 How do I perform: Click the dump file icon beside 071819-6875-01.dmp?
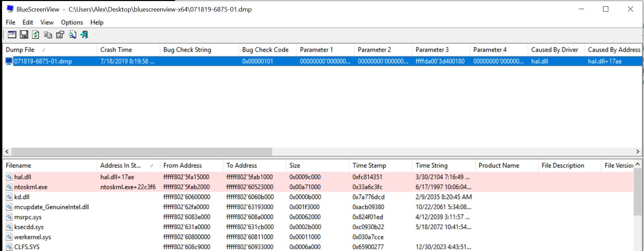pos(9,61)
